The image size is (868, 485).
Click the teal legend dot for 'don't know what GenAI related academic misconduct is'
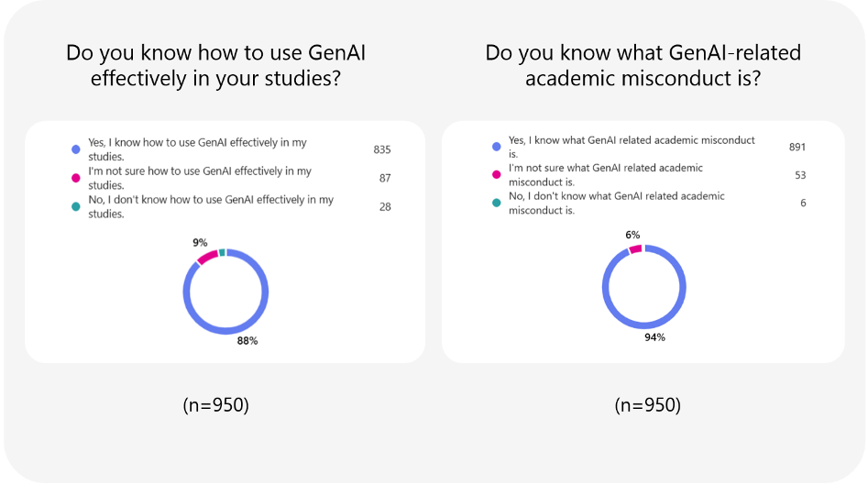point(496,202)
